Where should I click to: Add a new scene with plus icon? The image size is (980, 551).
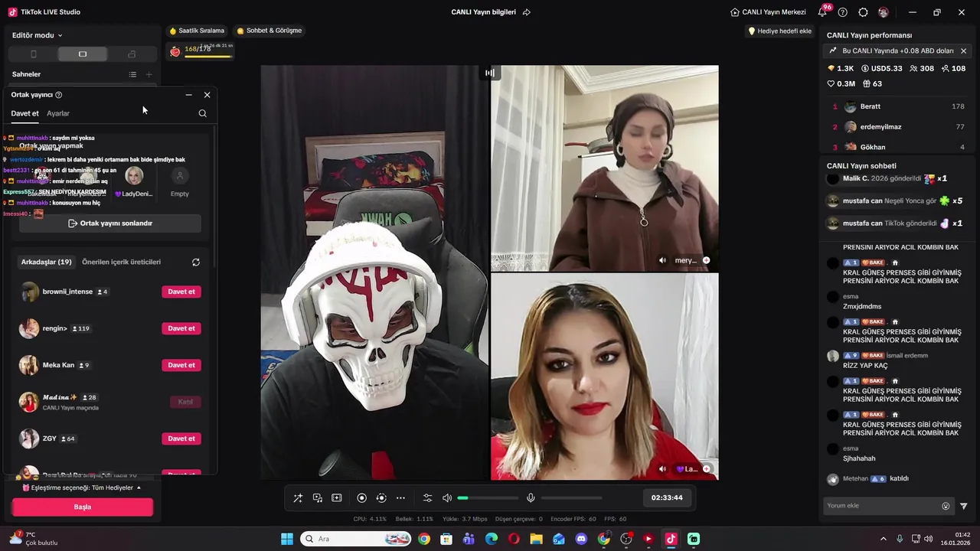click(x=149, y=74)
